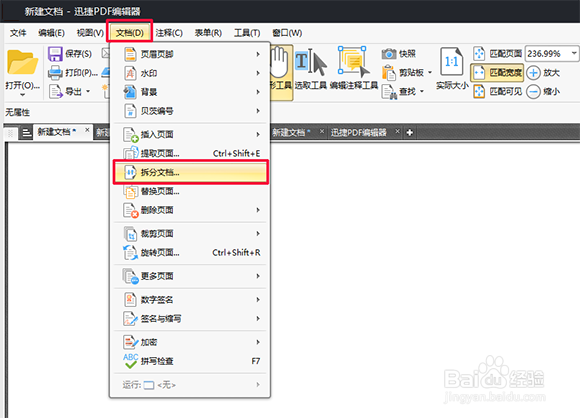This screenshot has width=580, height=418.
Task: Choose 更多页面 from the menu
Action: pos(191,276)
